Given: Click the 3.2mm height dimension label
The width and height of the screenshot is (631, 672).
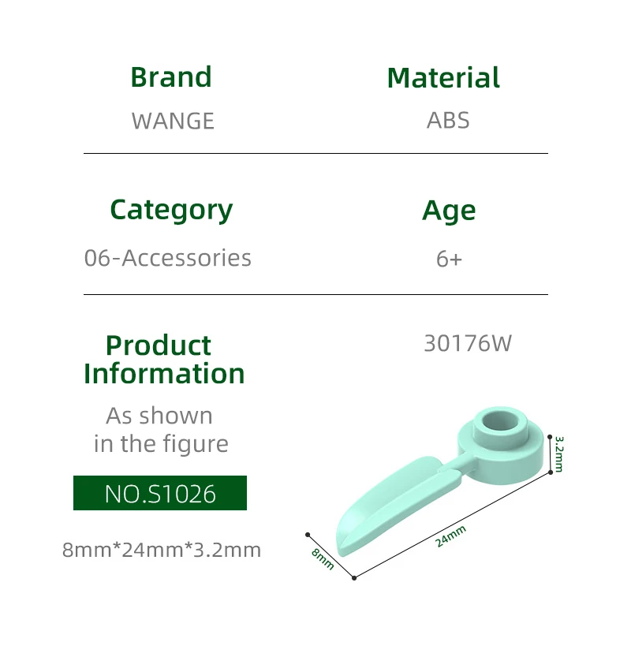Looking at the screenshot, I should [x=558, y=453].
